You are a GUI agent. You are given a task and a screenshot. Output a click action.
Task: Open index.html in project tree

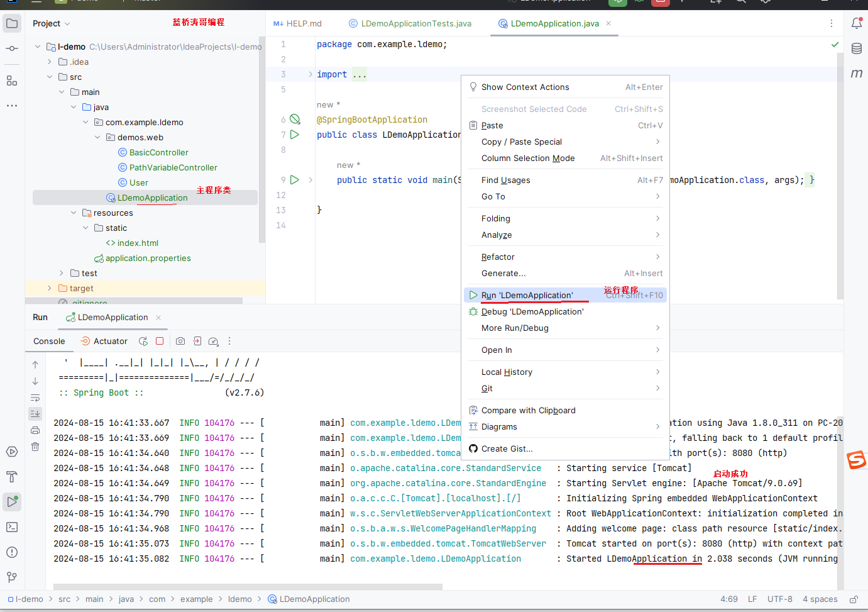point(132,243)
